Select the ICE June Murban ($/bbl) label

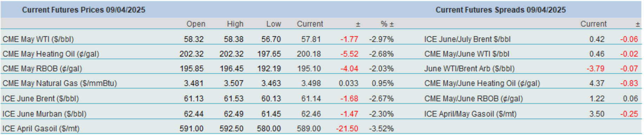(x=44, y=114)
